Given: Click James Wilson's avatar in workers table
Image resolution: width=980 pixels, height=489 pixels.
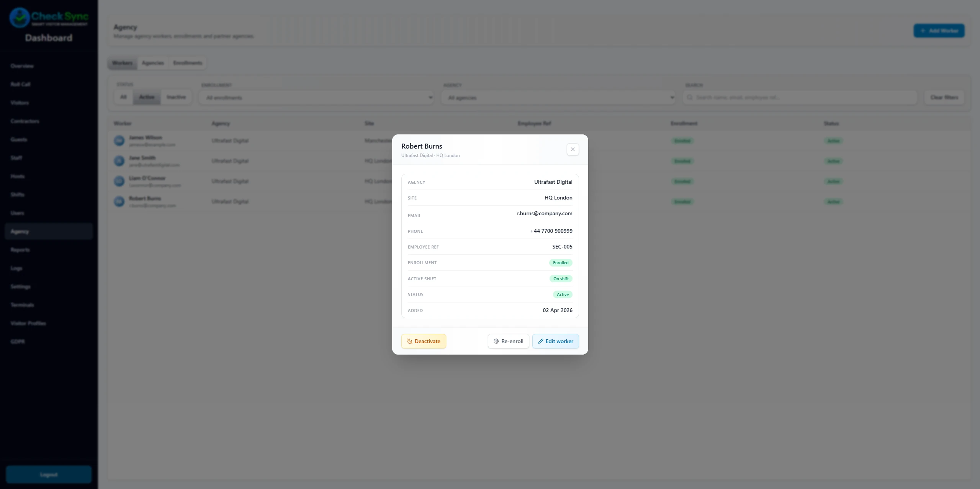Looking at the screenshot, I should [x=119, y=141].
